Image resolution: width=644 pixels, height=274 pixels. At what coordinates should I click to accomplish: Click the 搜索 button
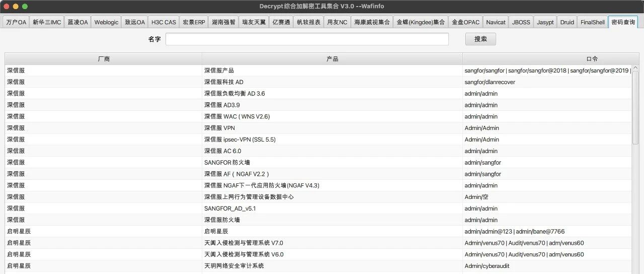(480, 39)
